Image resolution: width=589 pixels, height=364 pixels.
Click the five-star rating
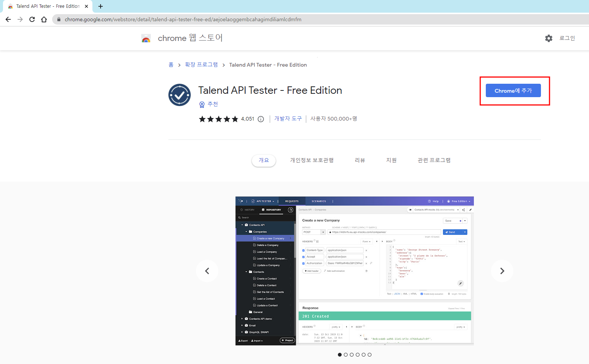218,119
